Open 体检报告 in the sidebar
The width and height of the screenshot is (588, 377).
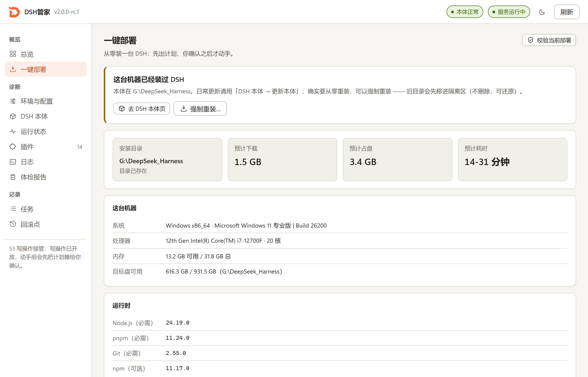point(46,177)
